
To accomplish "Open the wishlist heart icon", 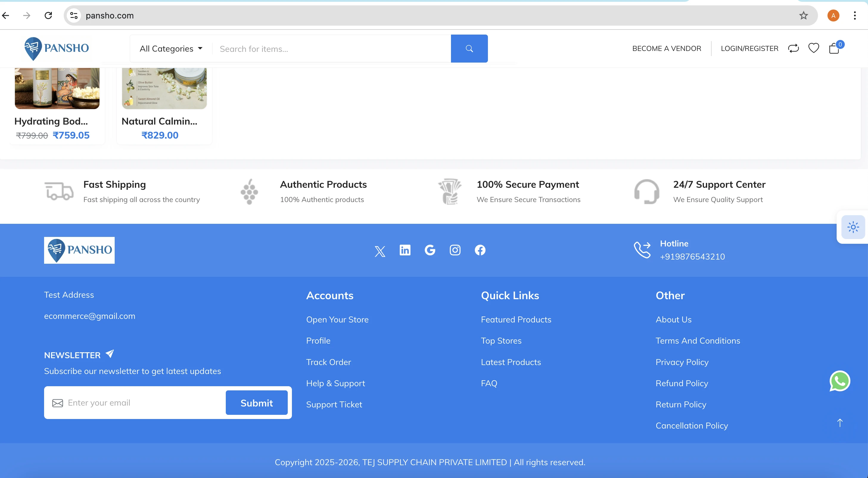I will pos(813,48).
